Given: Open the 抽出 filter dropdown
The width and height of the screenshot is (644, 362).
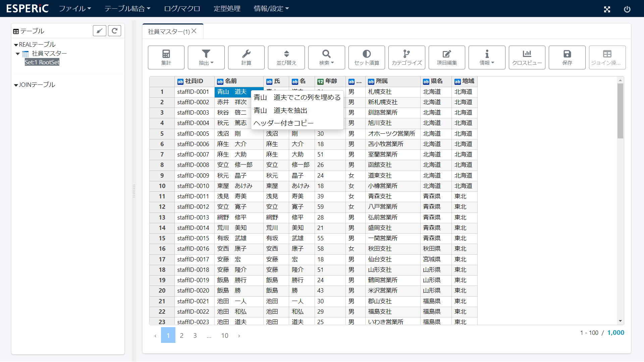Looking at the screenshot, I should (x=206, y=57).
